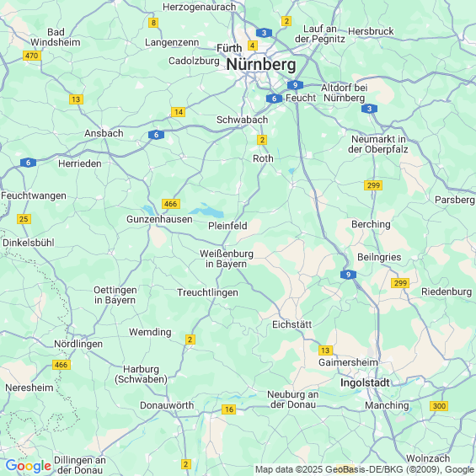Click the A6 shield near Feucht

(274, 99)
